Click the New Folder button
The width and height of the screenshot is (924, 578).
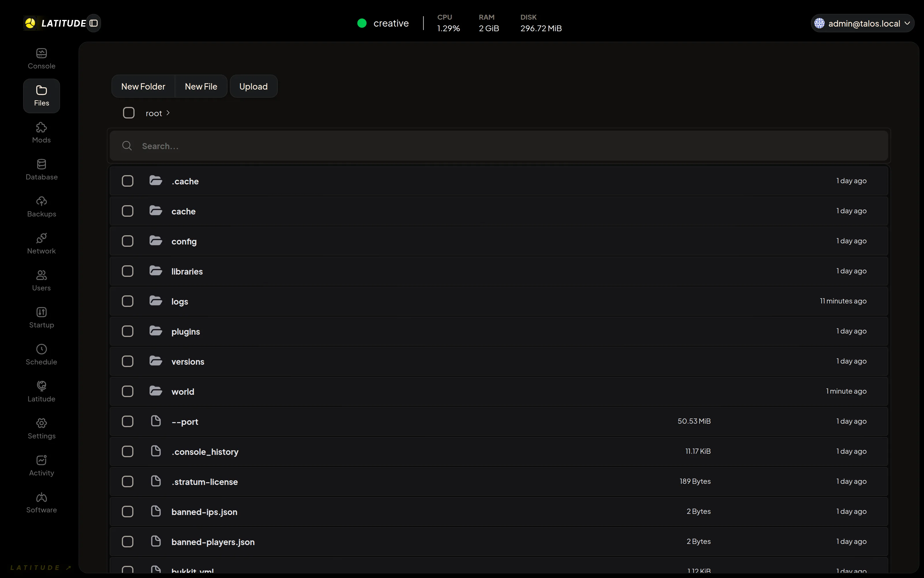[x=143, y=86]
